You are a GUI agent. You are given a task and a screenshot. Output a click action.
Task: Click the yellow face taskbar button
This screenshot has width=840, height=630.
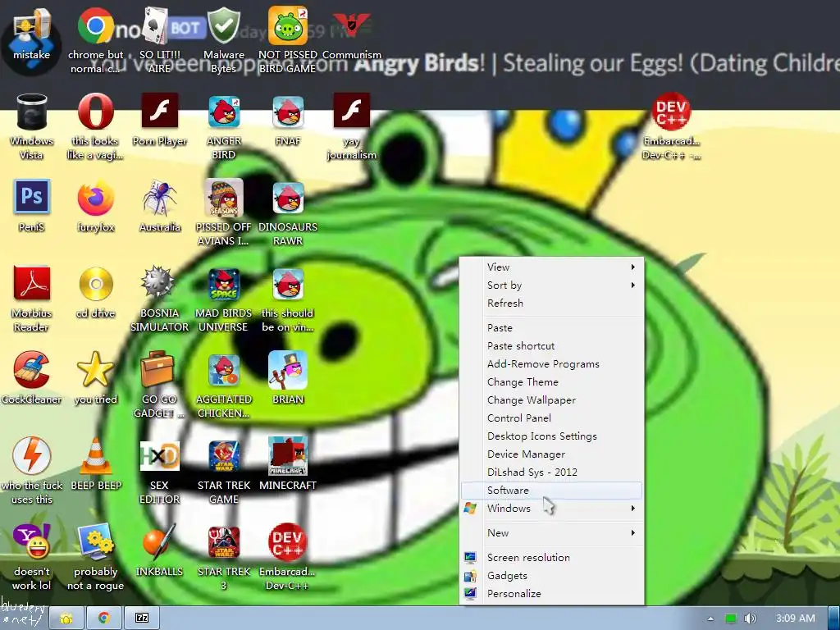(66, 619)
